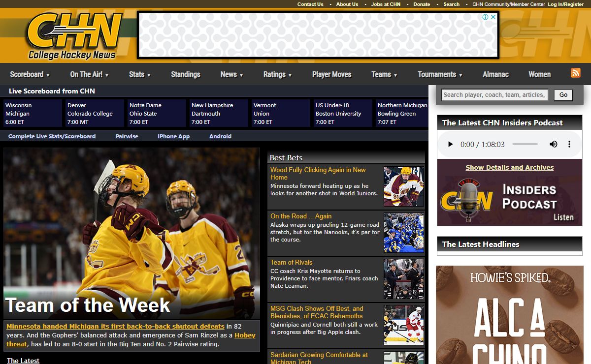Open podcast player more options menu
Image resolution: width=591 pixels, height=364 pixels.
(x=569, y=144)
